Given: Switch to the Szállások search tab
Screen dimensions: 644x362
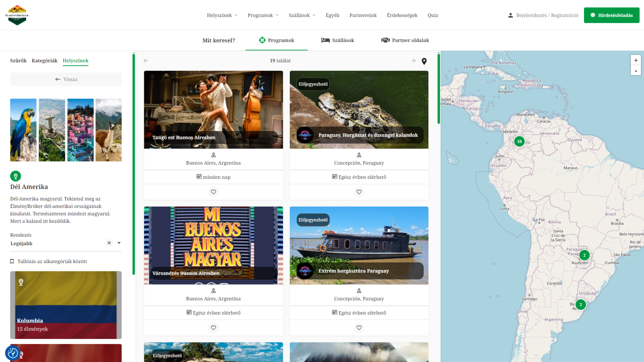Looking at the screenshot, I should pyautogui.click(x=338, y=40).
